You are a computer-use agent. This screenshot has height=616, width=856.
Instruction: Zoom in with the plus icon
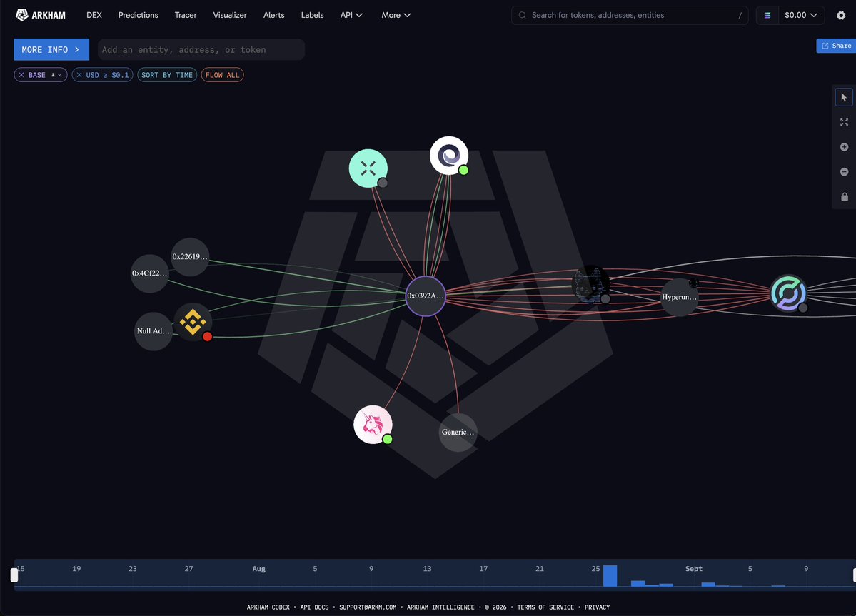(x=844, y=147)
